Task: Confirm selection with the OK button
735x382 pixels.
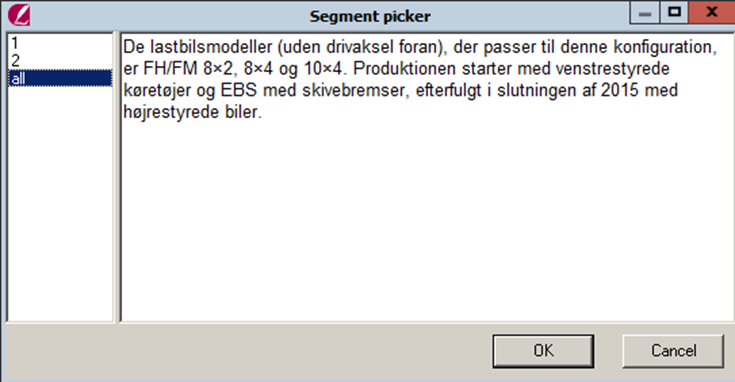Action: (543, 351)
